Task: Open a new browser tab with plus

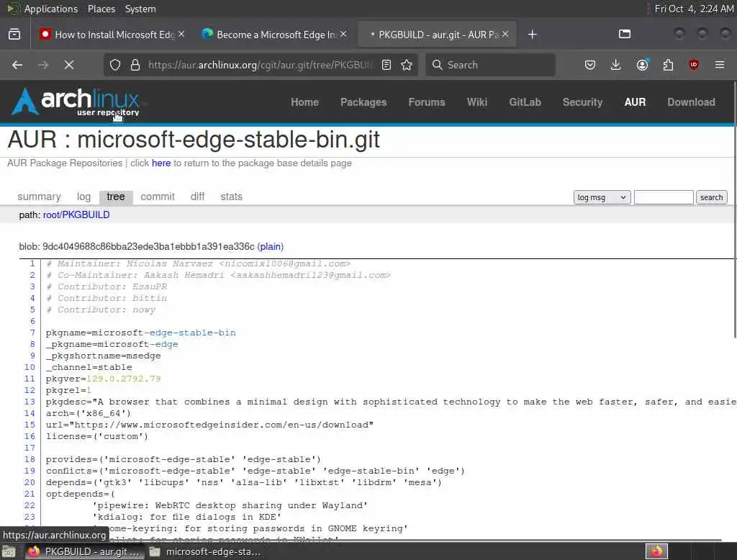Action: coord(532,35)
